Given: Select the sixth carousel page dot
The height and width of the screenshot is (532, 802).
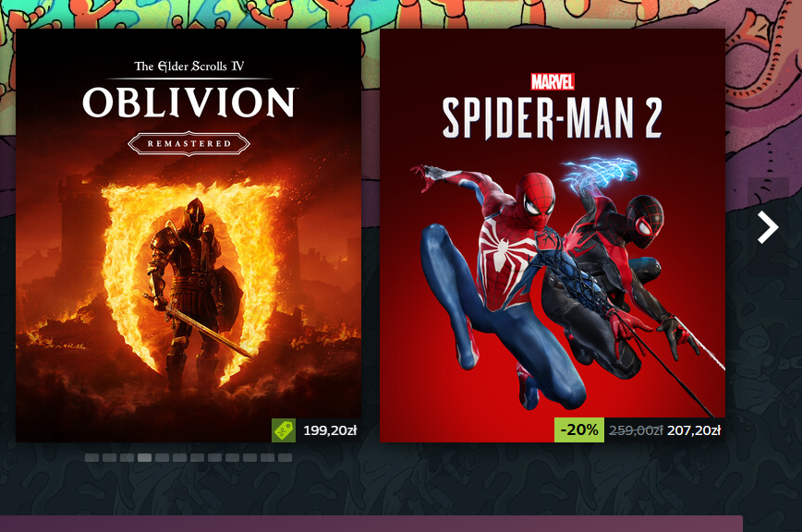Looking at the screenshot, I should [x=179, y=457].
